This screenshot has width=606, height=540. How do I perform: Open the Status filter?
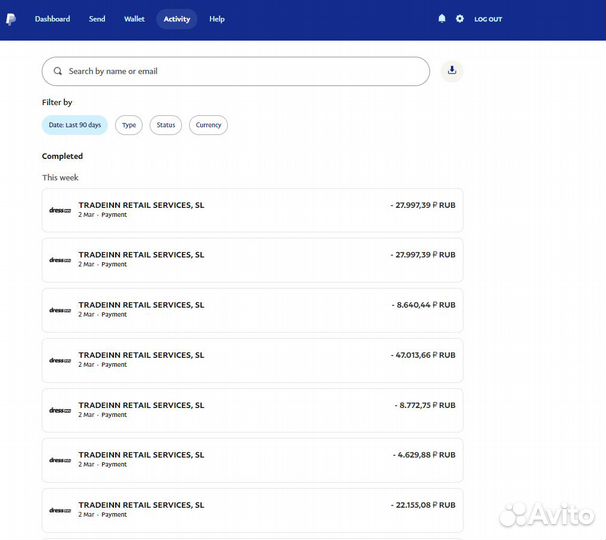tap(166, 125)
